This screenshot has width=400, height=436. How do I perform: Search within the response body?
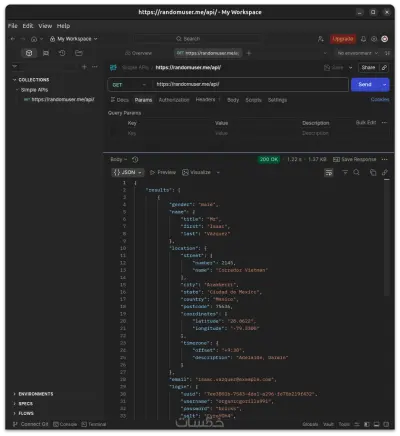click(356, 172)
